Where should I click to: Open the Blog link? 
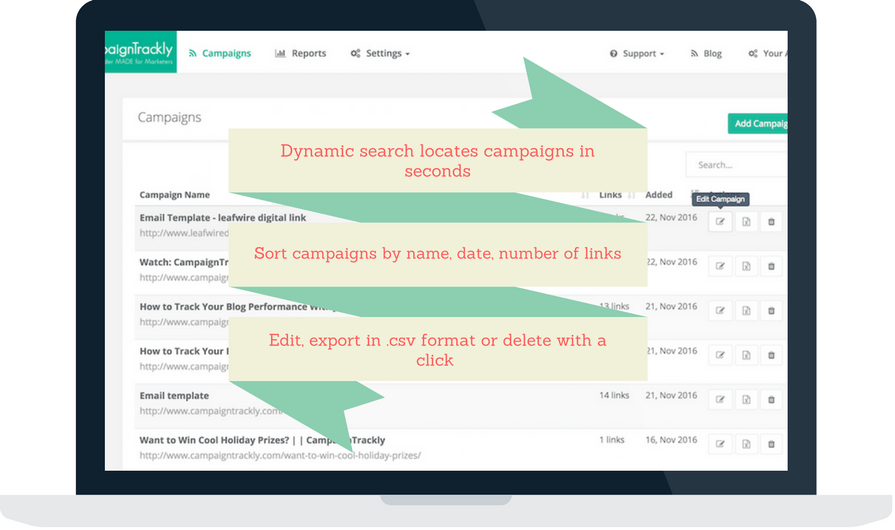click(706, 53)
